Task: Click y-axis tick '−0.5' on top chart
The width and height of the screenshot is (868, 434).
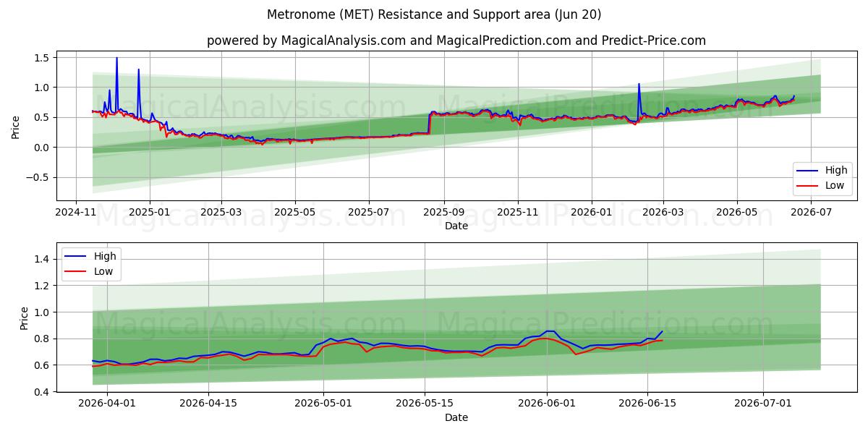Action: pos(38,178)
